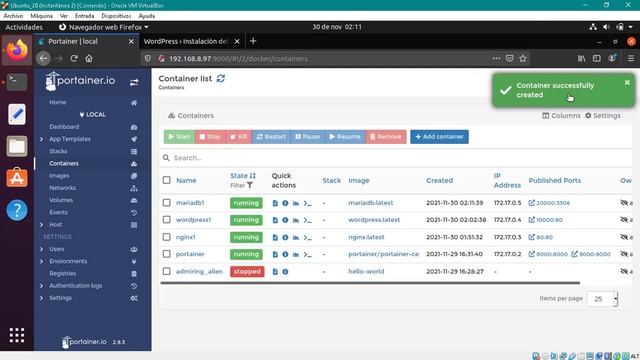Open logs icon for admiring_allen
Screen dimensions: 640x360
pos(275,271)
